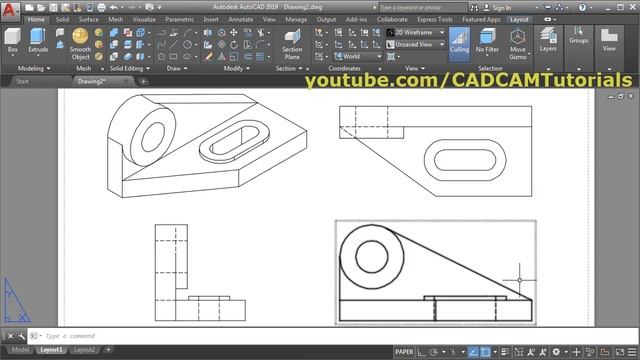Open the Unsaved View dropdown

coord(416,44)
